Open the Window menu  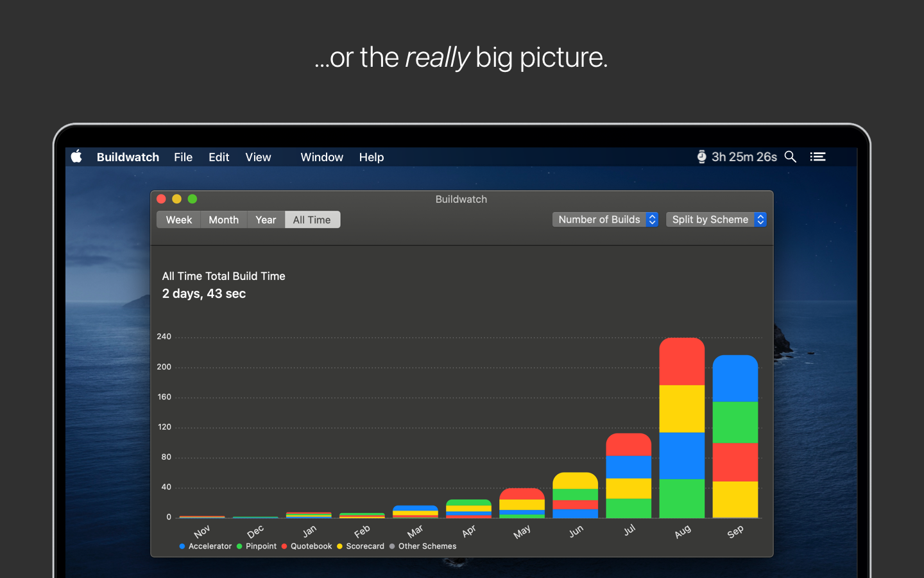pyautogui.click(x=321, y=157)
